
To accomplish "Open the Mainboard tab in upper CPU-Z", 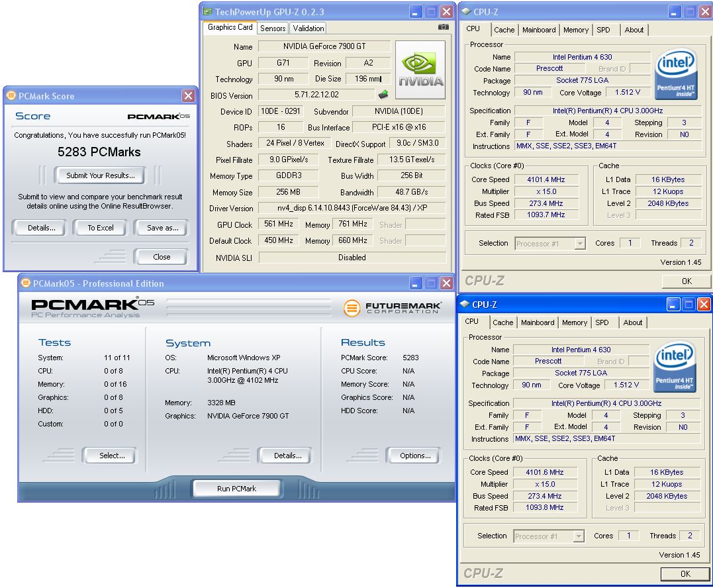I will tap(539, 30).
